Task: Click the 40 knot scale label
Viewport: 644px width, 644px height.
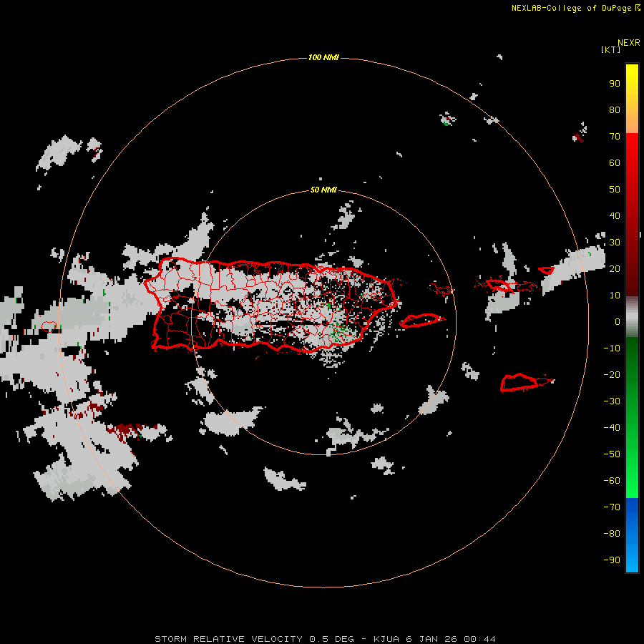Action: 615,215
